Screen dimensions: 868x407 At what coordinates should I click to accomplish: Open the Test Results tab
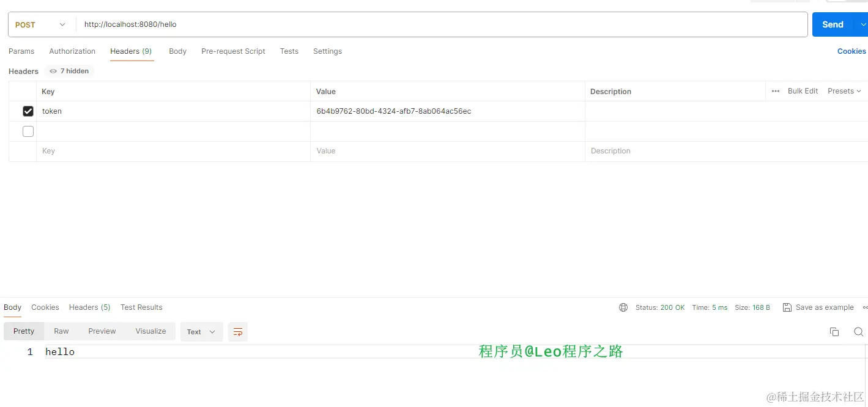click(141, 307)
